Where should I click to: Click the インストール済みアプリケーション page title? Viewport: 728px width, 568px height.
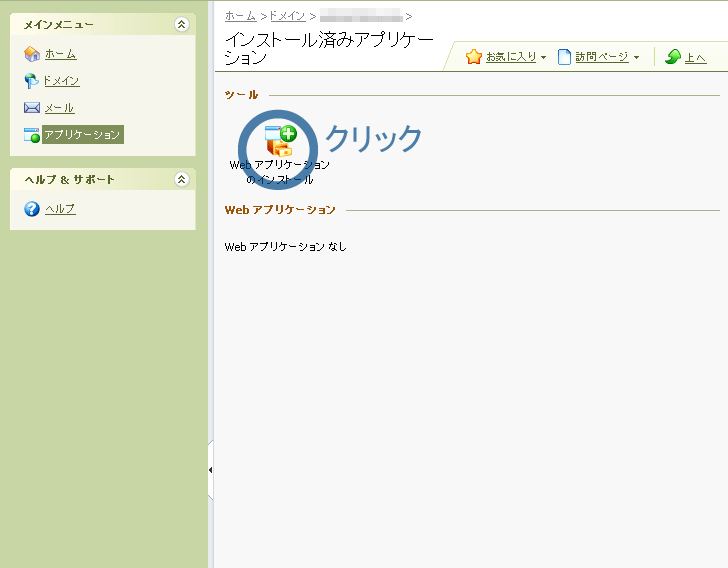click(329, 48)
